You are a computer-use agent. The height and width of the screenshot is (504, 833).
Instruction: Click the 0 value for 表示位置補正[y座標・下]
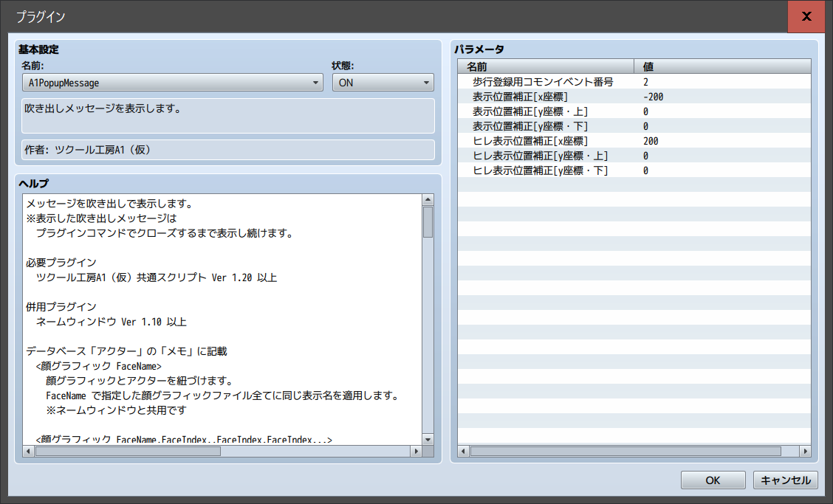(x=645, y=126)
